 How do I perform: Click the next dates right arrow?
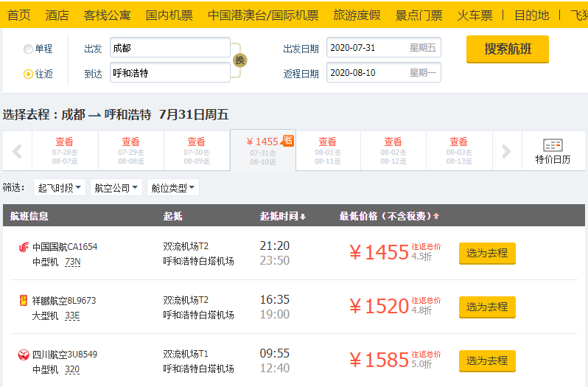[506, 152]
